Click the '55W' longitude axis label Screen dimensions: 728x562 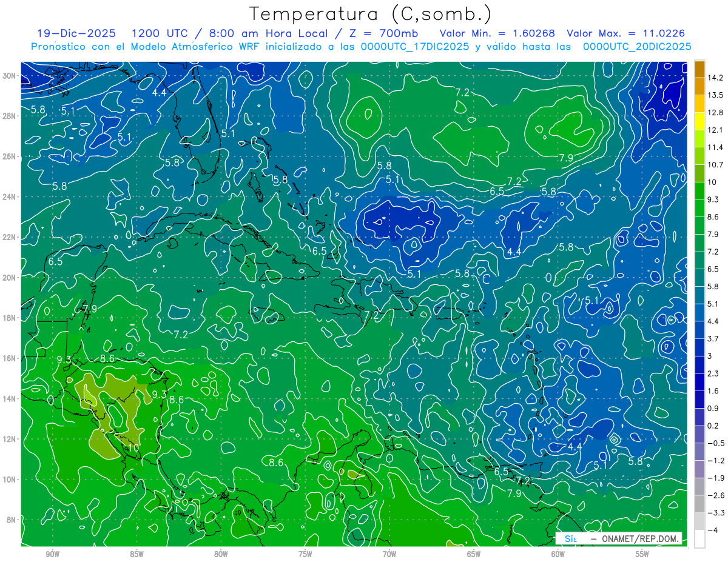click(642, 554)
